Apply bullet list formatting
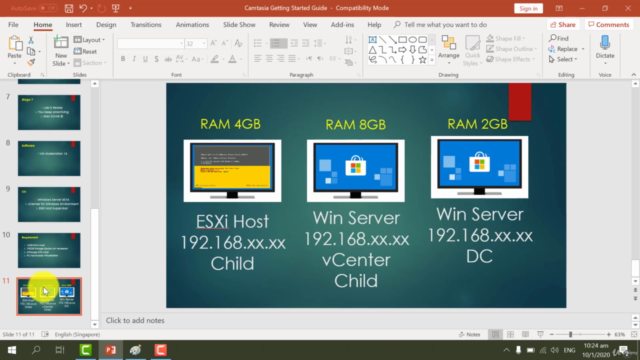 click(x=258, y=43)
